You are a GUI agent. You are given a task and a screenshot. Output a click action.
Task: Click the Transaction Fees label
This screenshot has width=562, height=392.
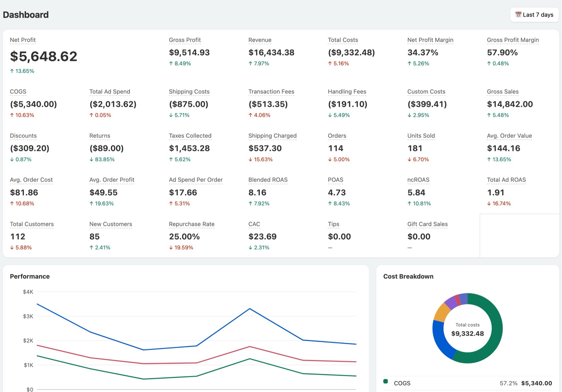click(x=271, y=92)
